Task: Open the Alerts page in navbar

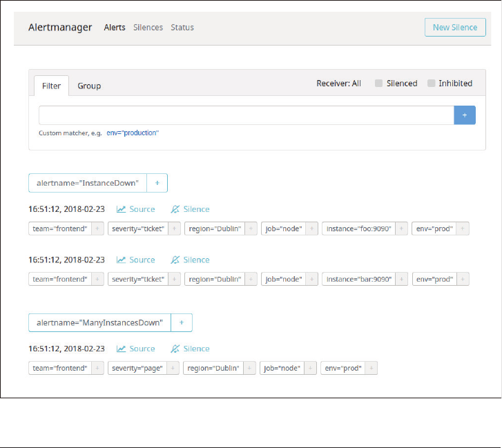Action: [x=115, y=28]
